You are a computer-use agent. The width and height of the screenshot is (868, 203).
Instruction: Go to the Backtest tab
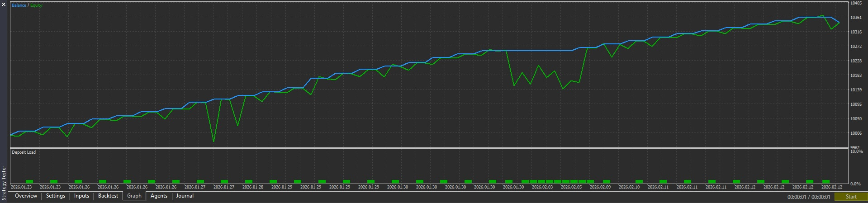pyautogui.click(x=108, y=196)
